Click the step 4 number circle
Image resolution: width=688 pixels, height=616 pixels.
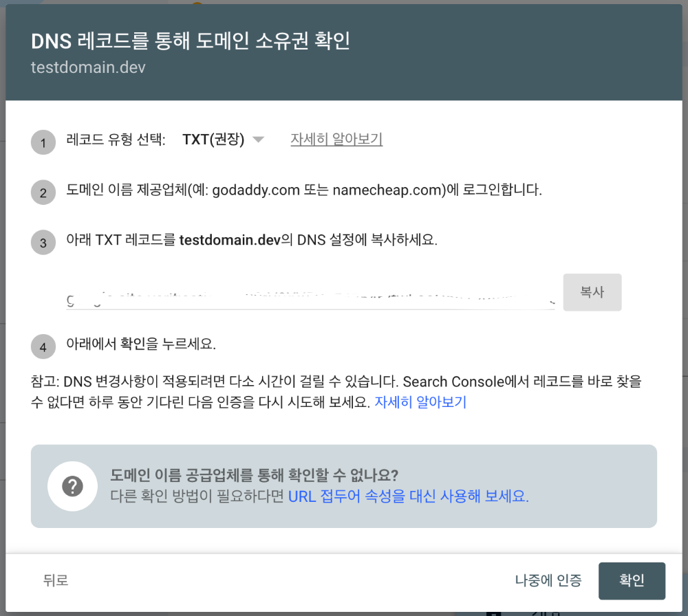[x=43, y=347]
